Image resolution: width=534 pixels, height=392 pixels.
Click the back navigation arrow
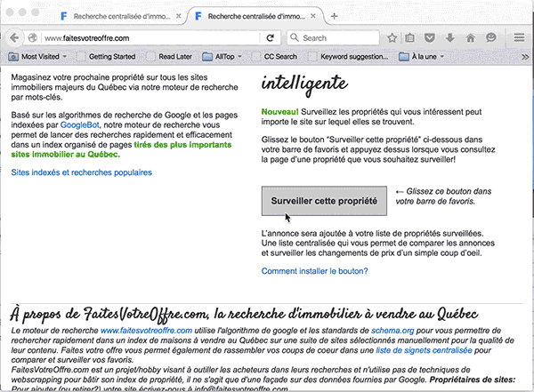point(14,38)
